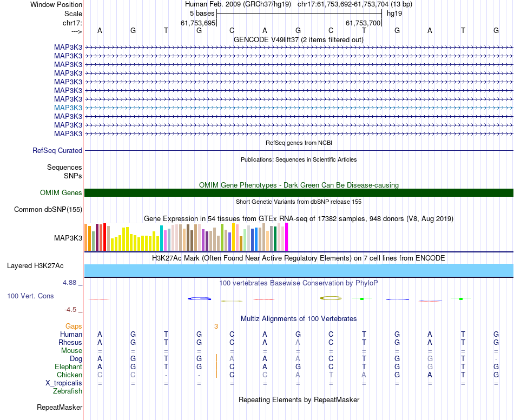Click the magenta bar ending the GTEx chart
Viewport: 514px width, 420px height.
click(287, 237)
